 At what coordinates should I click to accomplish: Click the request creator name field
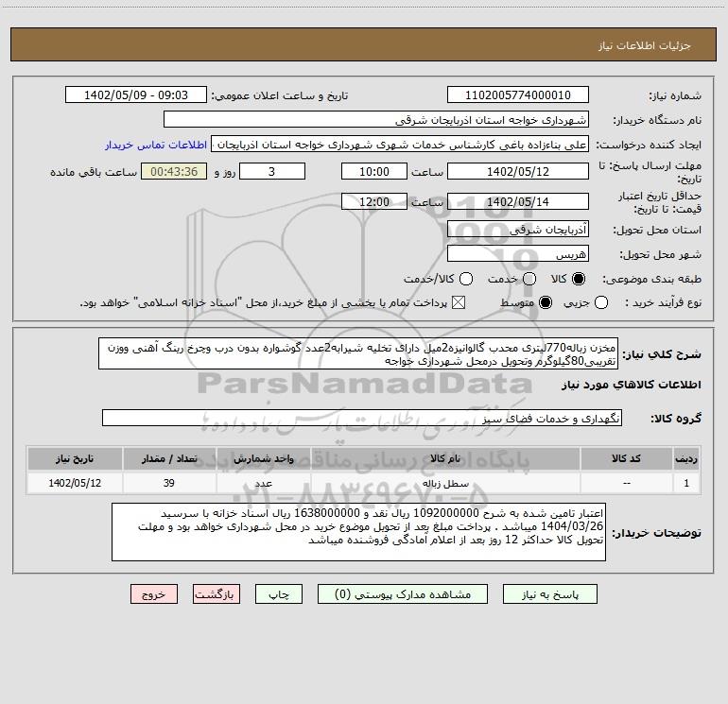(x=400, y=145)
